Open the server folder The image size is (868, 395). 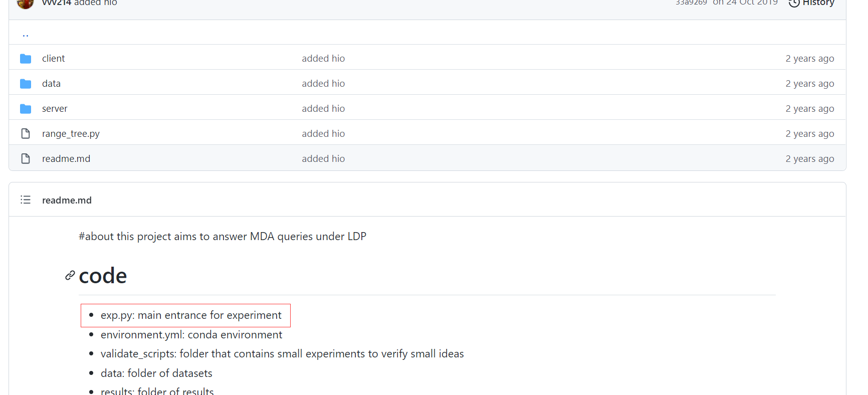[55, 108]
